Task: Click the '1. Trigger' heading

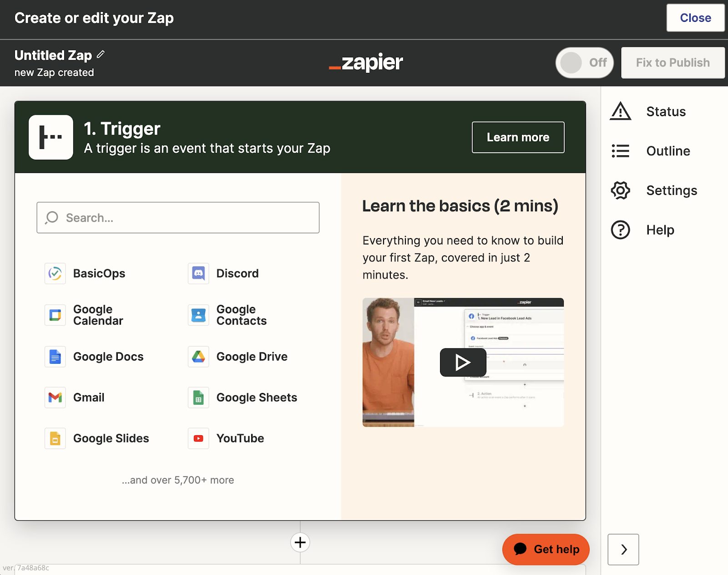Action: coord(122,129)
